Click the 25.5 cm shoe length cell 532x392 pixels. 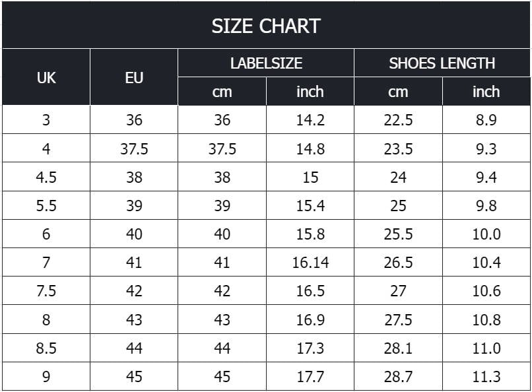click(x=399, y=234)
